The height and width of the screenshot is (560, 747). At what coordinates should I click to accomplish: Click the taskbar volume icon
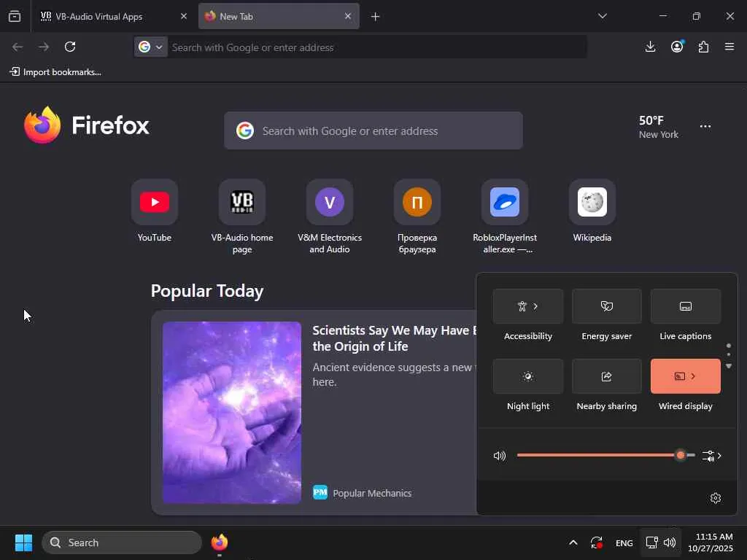pyautogui.click(x=670, y=542)
